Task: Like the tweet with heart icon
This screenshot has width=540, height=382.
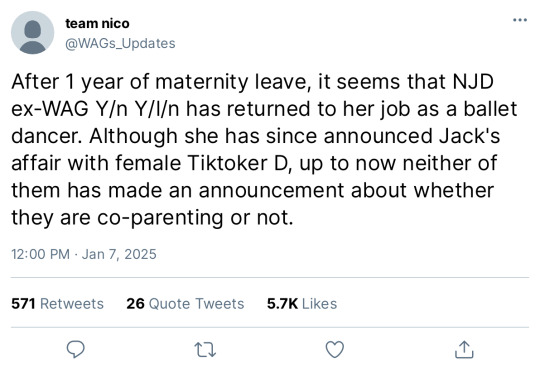Action: coord(335,350)
